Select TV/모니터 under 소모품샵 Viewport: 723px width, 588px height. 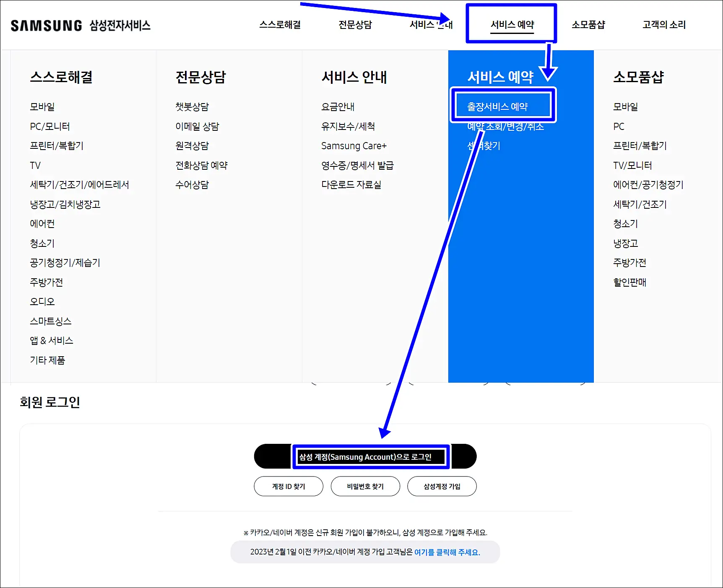[633, 166]
